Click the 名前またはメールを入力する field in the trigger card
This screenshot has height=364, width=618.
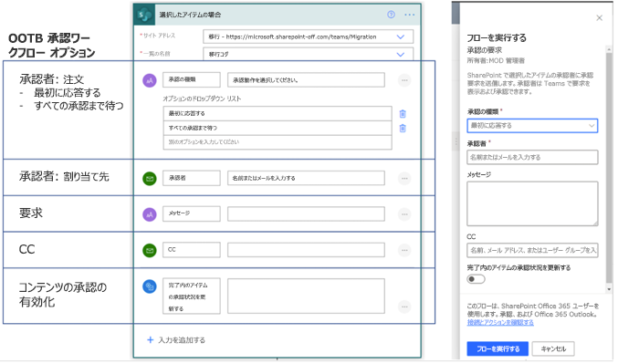[306, 178]
